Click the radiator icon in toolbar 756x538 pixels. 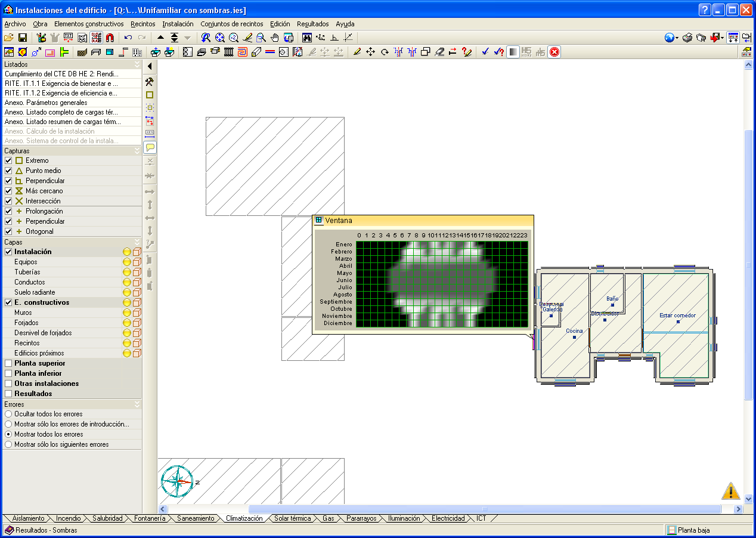228,52
